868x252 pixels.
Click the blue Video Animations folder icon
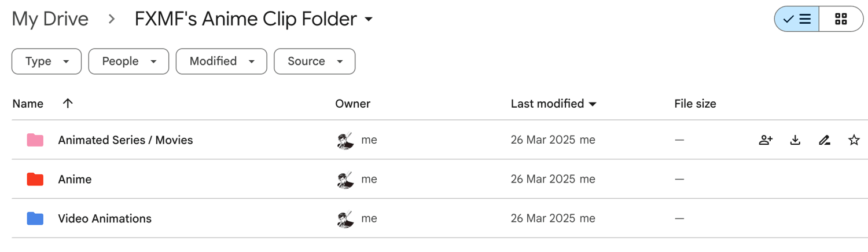point(35,218)
